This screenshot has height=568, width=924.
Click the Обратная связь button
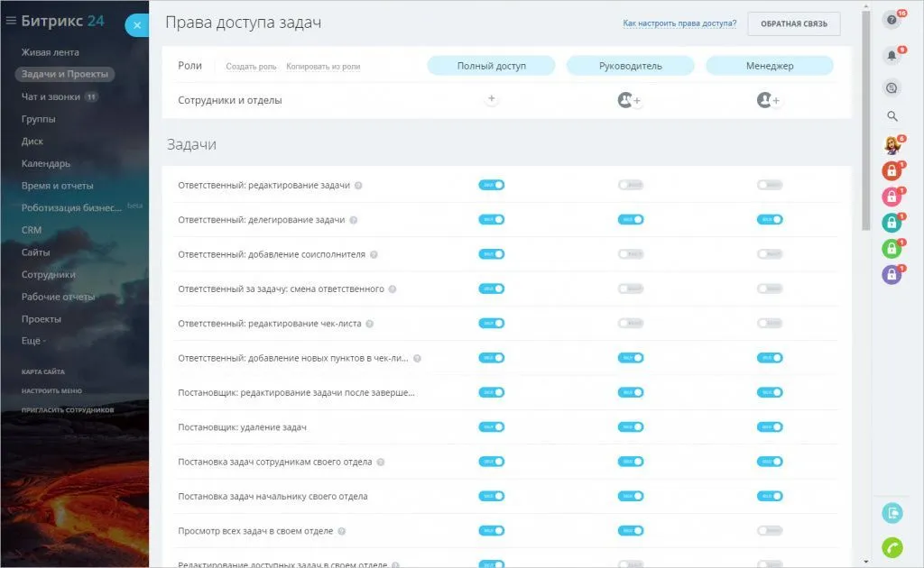click(x=793, y=23)
